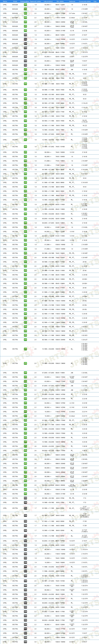Select the power cell '155kW / 211KM' in Signum row
Screen dimensions: 99x644
pos(60,31)
